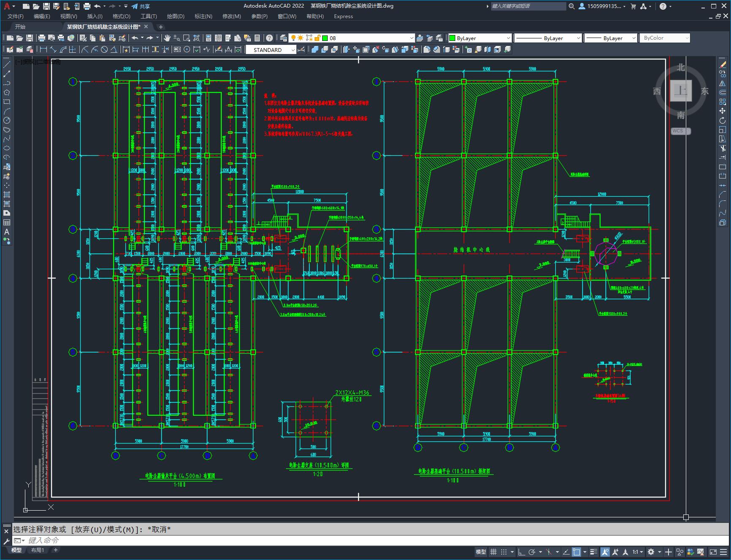Toggle Ortho mode in status bar
Image resolution: width=731 pixels, height=560 pixels.
point(522,552)
